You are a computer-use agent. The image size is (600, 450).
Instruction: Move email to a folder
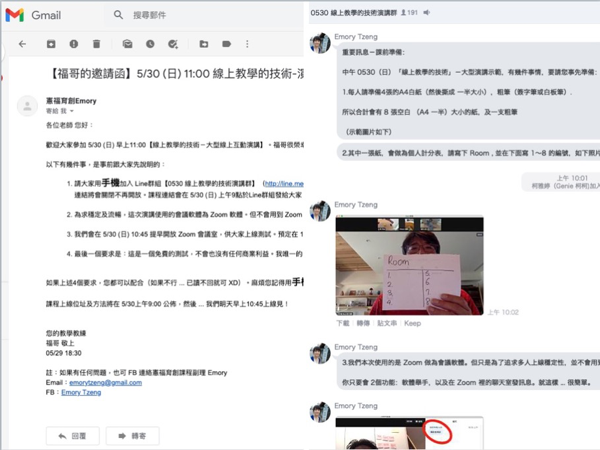pos(204,44)
